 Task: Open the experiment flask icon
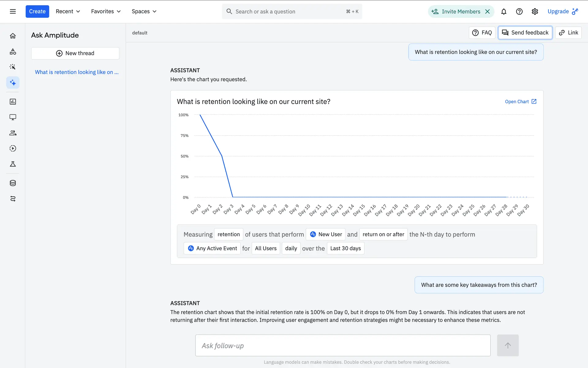pos(13,164)
